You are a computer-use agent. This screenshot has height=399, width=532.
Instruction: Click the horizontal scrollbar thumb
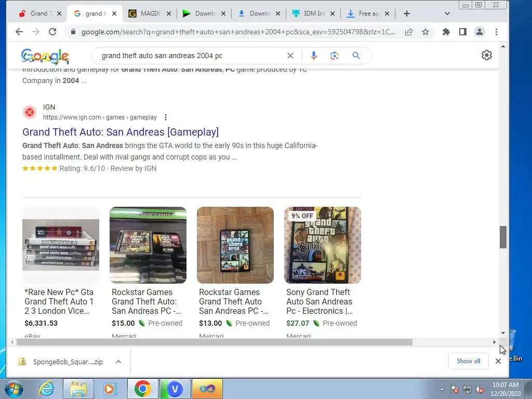click(215, 342)
